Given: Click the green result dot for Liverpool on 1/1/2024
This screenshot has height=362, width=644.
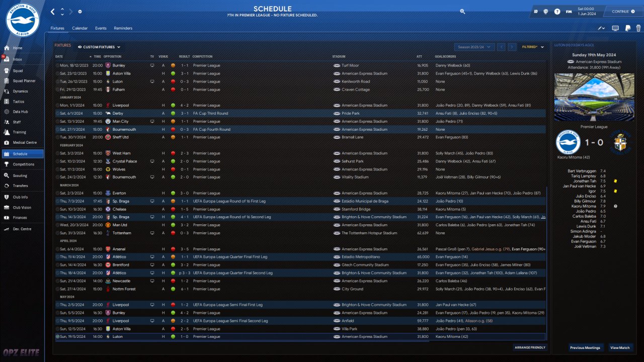Looking at the screenshot, I should click(173, 106).
